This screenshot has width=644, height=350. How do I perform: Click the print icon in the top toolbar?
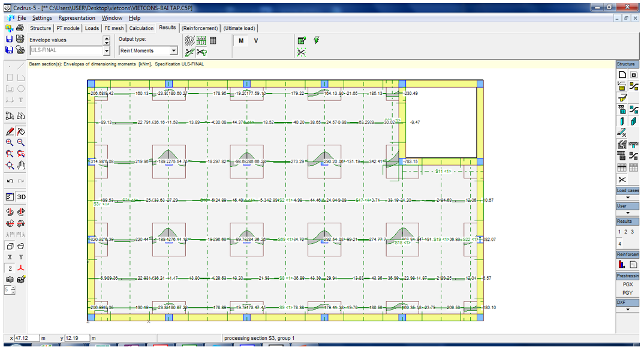click(x=20, y=28)
